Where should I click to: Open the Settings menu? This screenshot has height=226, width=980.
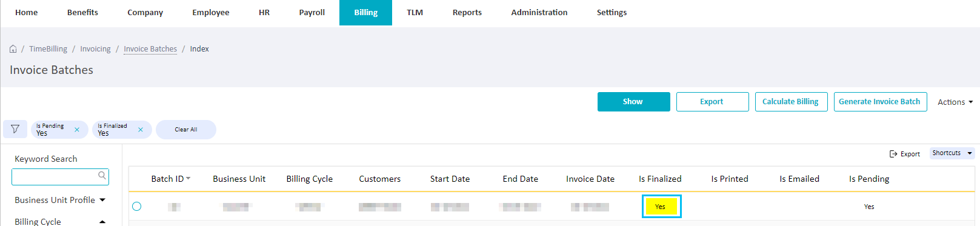point(612,13)
